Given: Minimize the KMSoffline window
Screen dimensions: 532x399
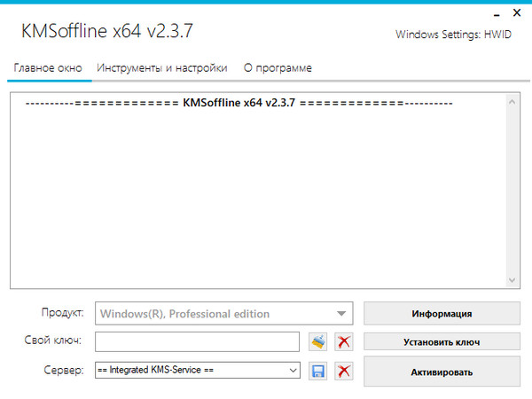Looking at the screenshot, I should click(497, 14).
